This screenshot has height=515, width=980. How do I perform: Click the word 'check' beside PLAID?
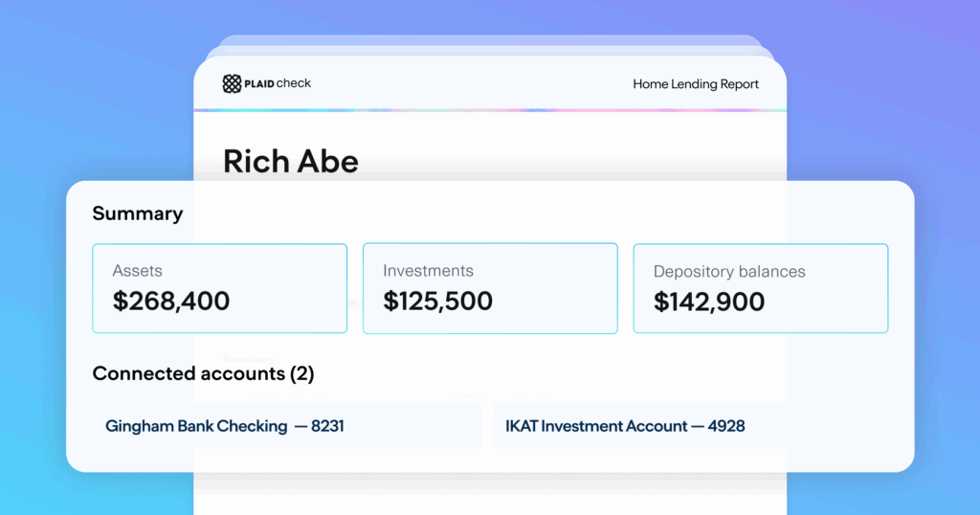pos(294,84)
